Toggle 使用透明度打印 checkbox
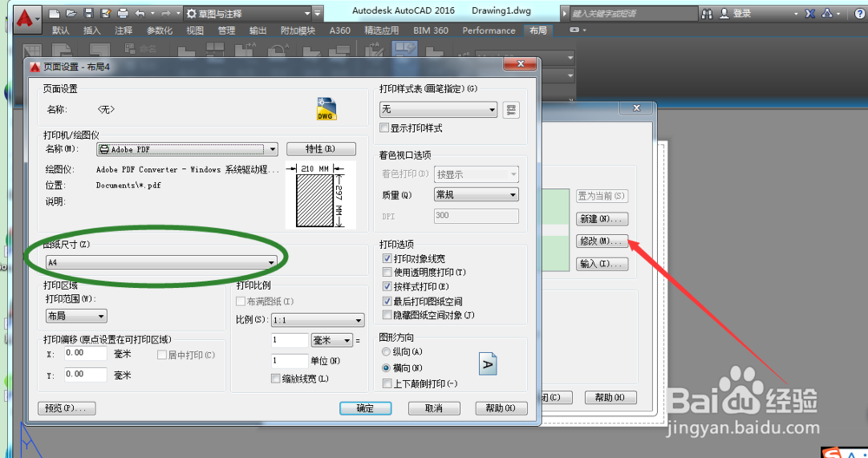The image size is (868, 458). [x=387, y=272]
